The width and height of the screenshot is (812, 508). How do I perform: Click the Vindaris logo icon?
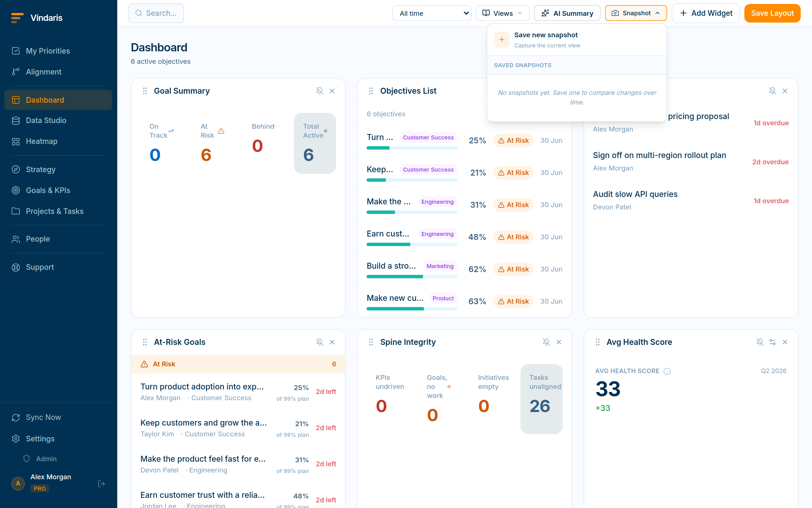17,18
